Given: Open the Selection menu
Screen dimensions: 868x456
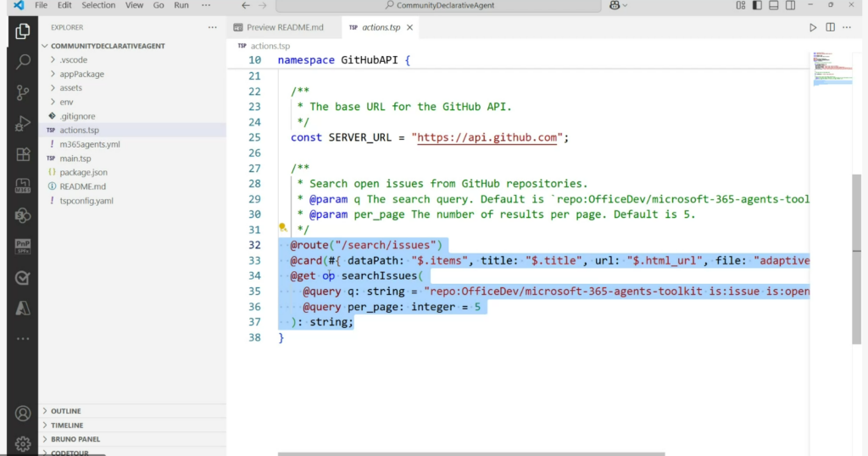Looking at the screenshot, I should pos(98,6).
